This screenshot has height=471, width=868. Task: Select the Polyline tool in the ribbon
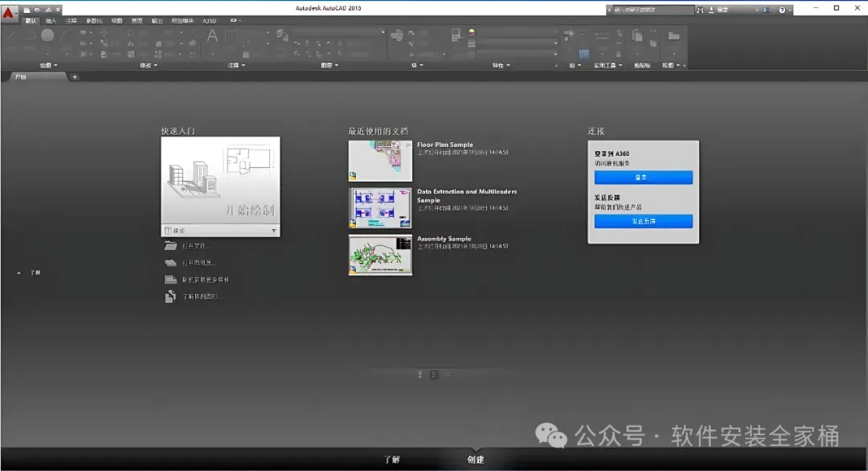(x=29, y=36)
